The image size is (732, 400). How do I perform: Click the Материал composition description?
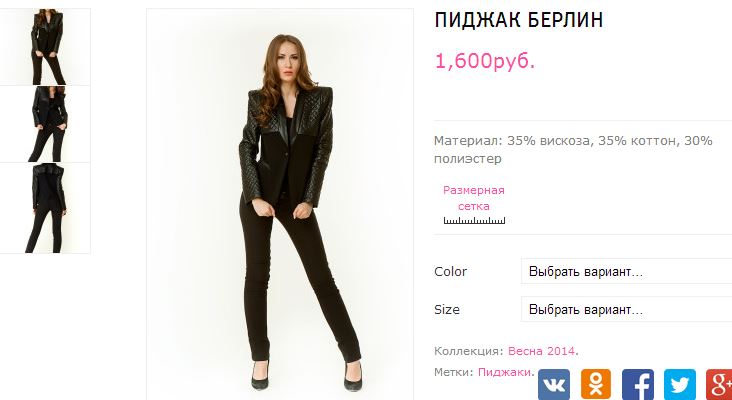click(573, 149)
